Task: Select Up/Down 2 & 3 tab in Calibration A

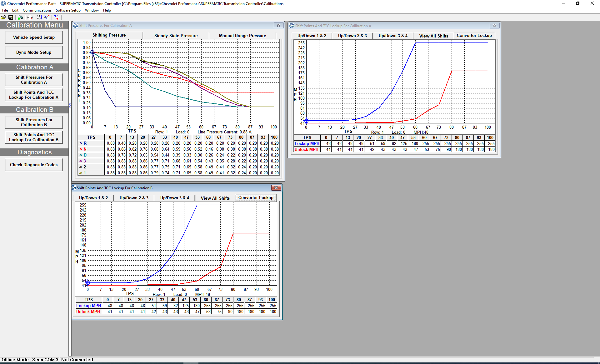Action: point(352,36)
